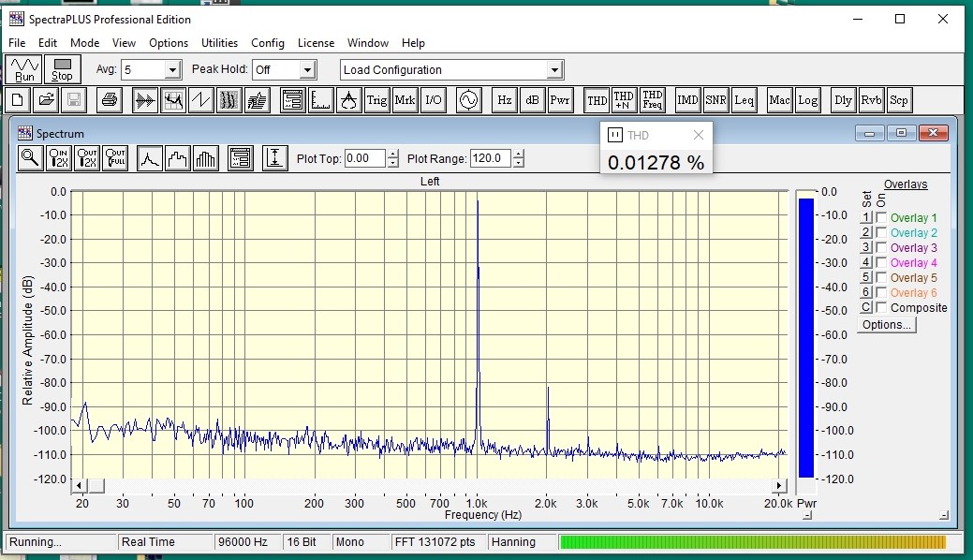Enable the Overlay 4 checkbox

pyautogui.click(x=881, y=262)
